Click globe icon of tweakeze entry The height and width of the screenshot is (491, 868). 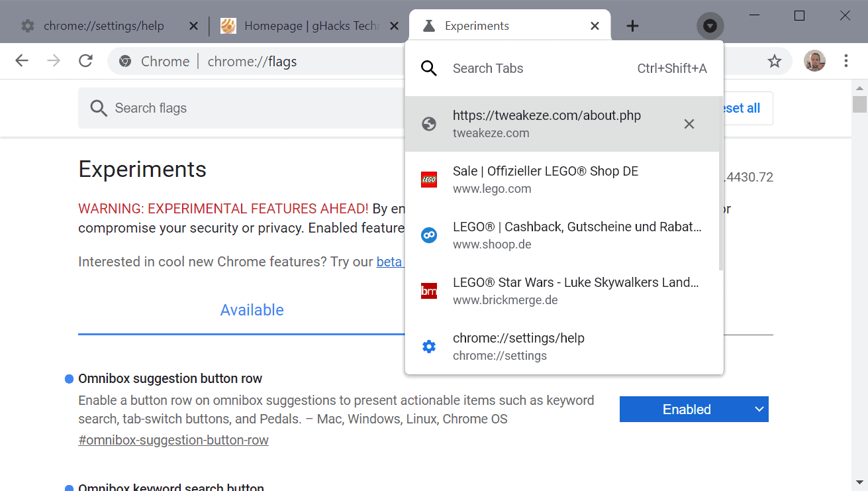point(429,124)
